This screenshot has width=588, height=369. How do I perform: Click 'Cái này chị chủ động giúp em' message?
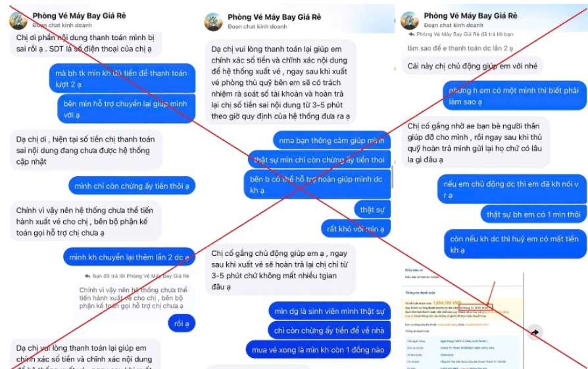(472, 66)
